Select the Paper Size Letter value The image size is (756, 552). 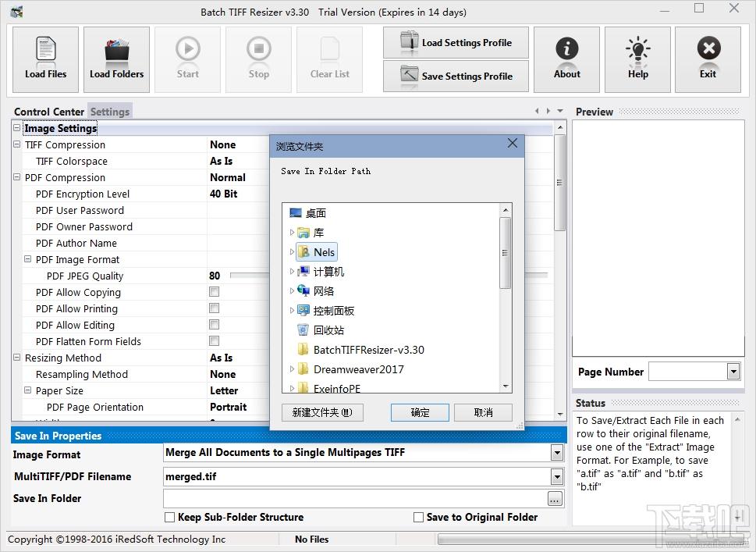[224, 390]
